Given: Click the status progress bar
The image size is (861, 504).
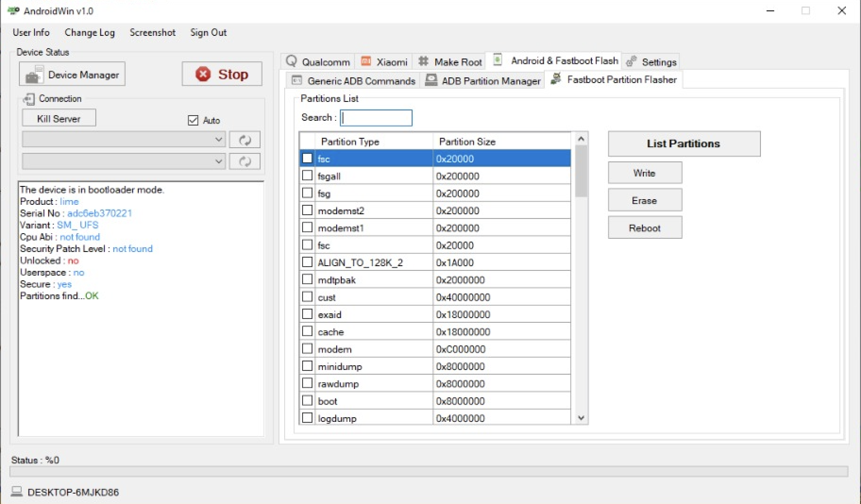Looking at the screenshot, I should pos(429,471).
